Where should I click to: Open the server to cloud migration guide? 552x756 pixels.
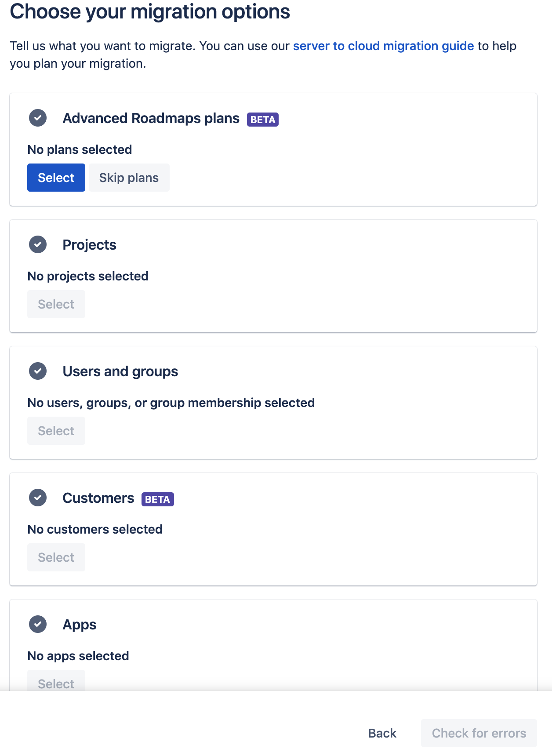383,46
